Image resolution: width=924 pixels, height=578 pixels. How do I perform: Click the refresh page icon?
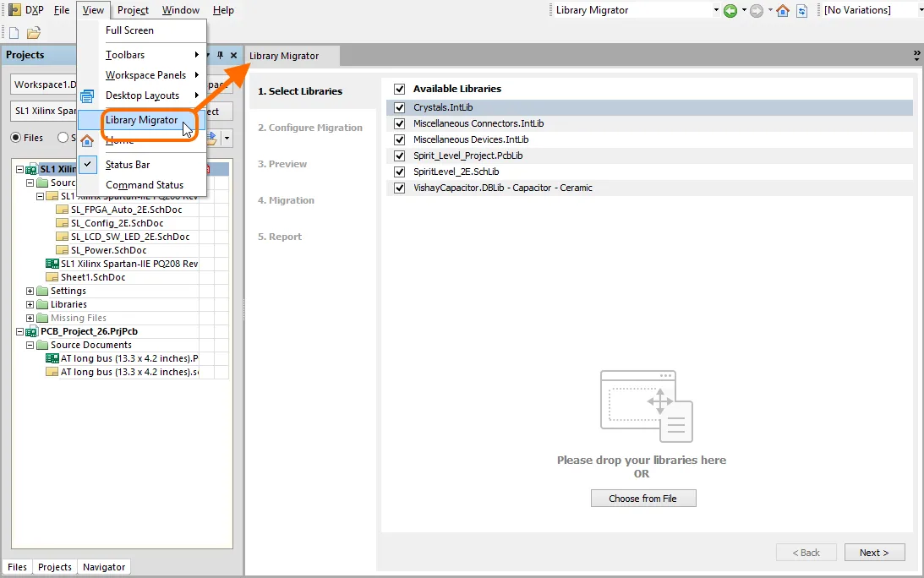tap(801, 11)
